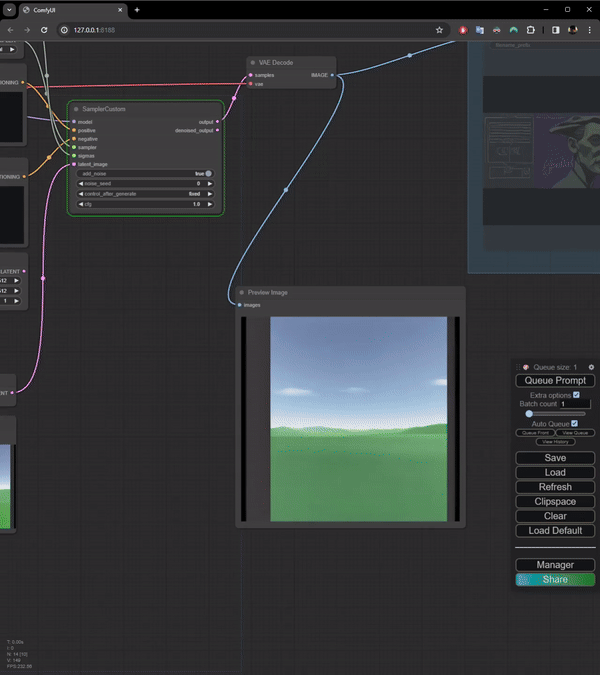Open the browser Extensions puzzle icon

click(531, 30)
